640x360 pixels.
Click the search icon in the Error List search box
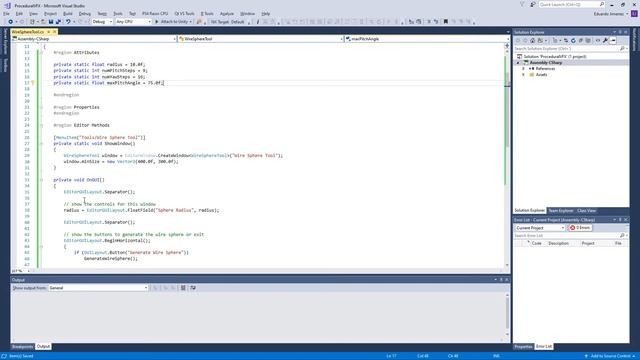point(622,236)
